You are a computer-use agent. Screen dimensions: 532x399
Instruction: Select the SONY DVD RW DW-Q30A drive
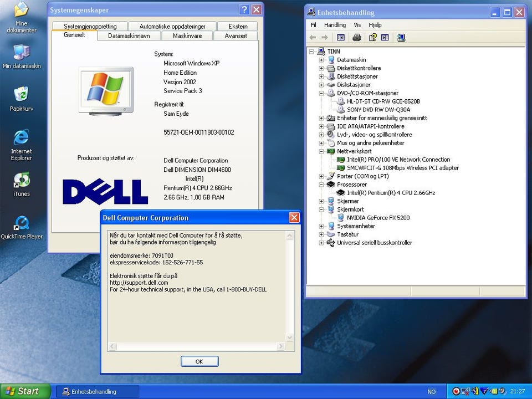click(x=378, y=110)
